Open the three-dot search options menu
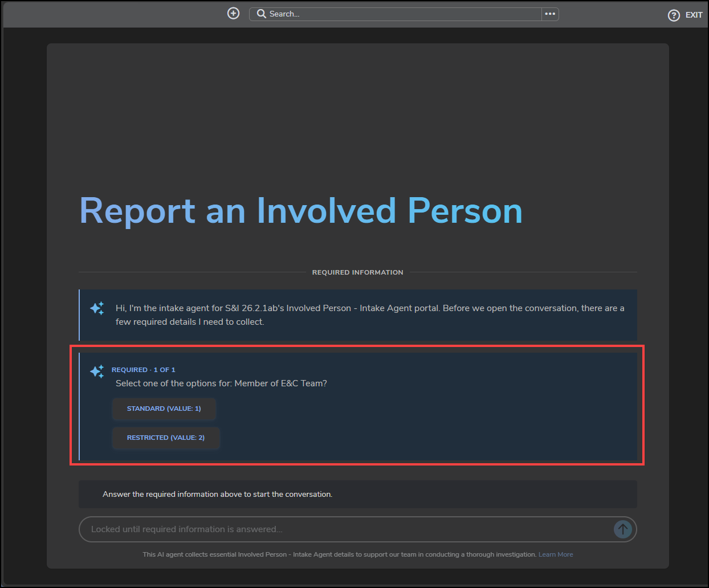Viewport: 709px width, 588px height. 550,14
